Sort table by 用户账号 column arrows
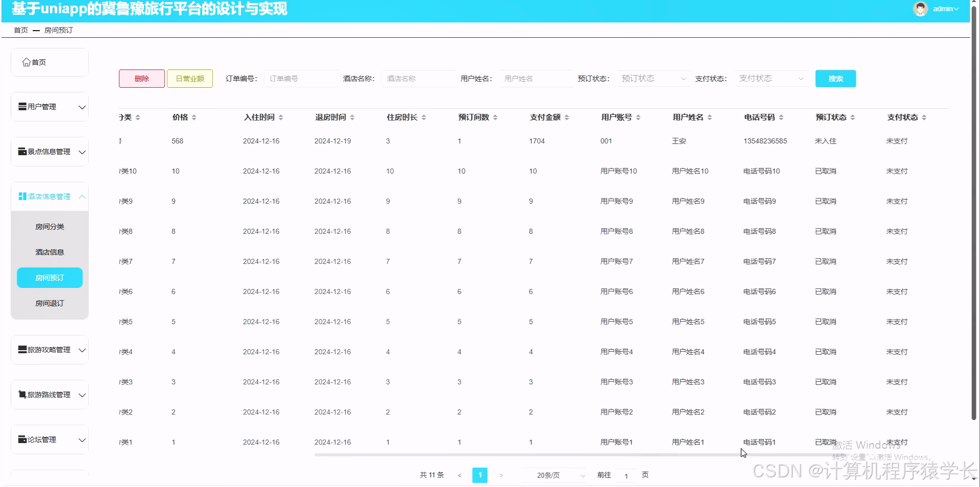 638,117
